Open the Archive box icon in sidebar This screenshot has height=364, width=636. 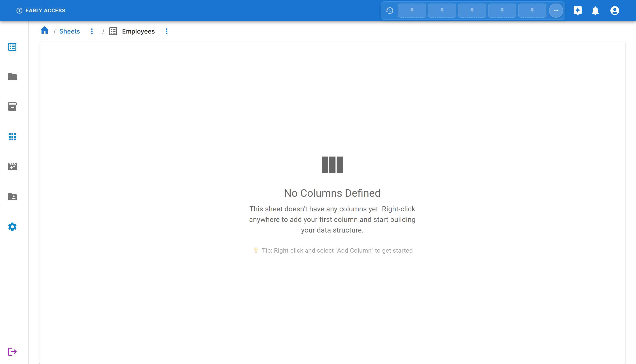point(12,107)
